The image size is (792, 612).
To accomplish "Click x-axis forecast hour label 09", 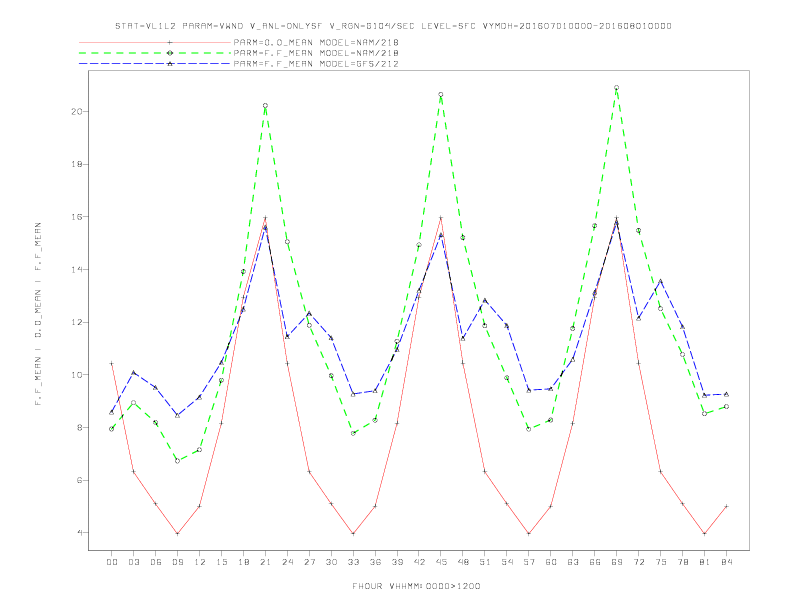I will click(177, 562).
